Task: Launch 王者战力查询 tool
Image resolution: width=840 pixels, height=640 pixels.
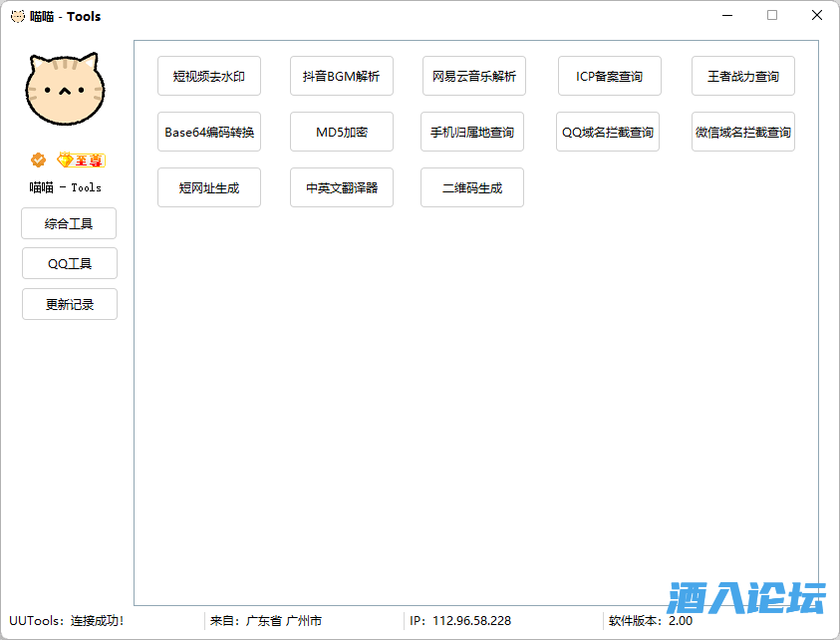Action: point(743,76)
